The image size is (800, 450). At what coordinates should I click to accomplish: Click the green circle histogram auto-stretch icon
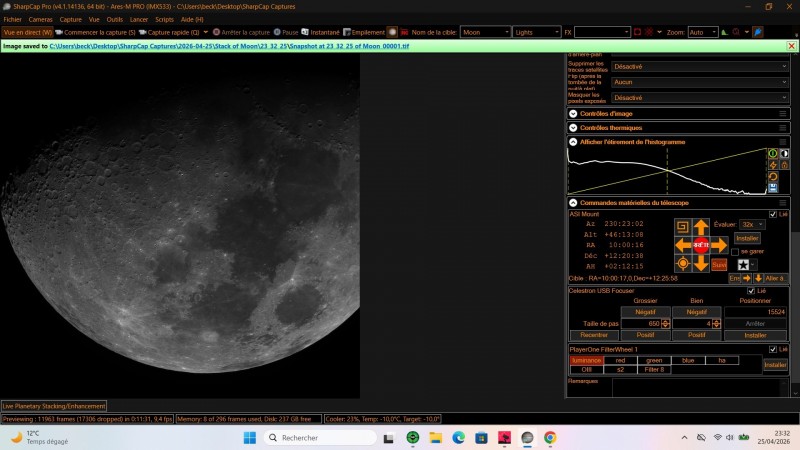(x=773, y=153)
